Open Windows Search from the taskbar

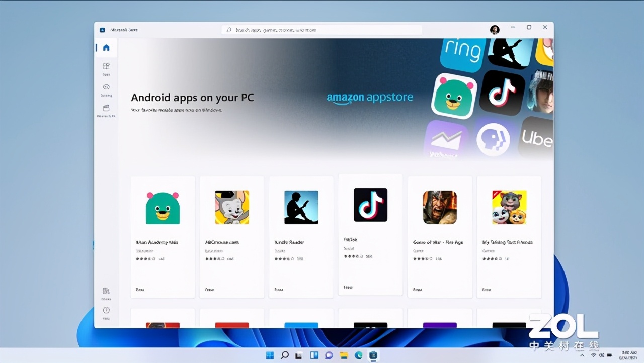click(284, 355)
